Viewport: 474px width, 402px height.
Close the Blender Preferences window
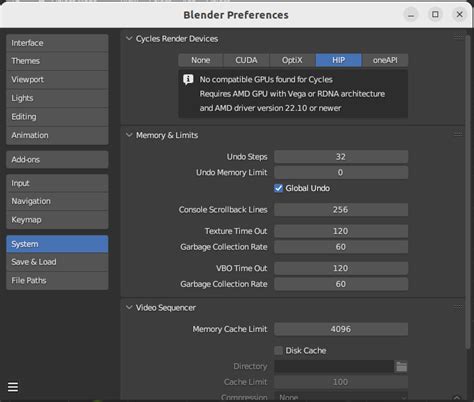pyautogui.click(x=459, y=15)
